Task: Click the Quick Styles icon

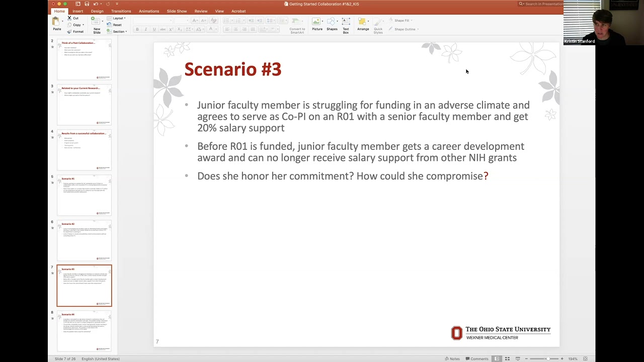Action: (x=378, y=22)
